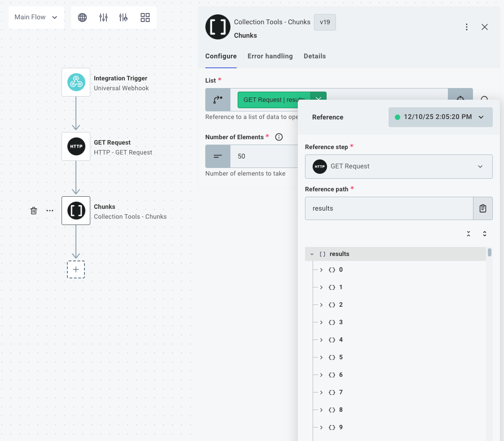Open the globe settings icon in the toolbar

point(82,17)
